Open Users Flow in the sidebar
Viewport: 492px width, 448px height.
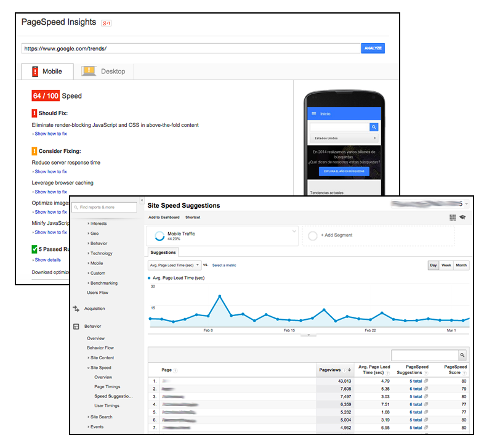coord(97,293)
